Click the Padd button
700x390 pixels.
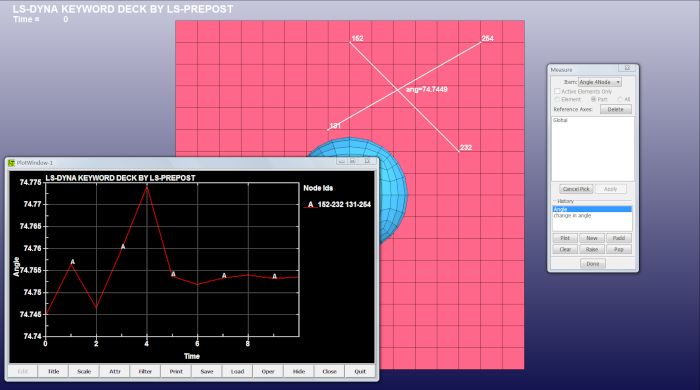[619, 238]
